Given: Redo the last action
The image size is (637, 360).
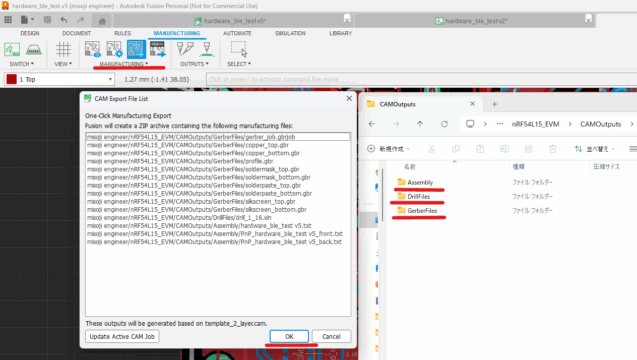Looking at the screenshot, I should (x=80, y=20).
